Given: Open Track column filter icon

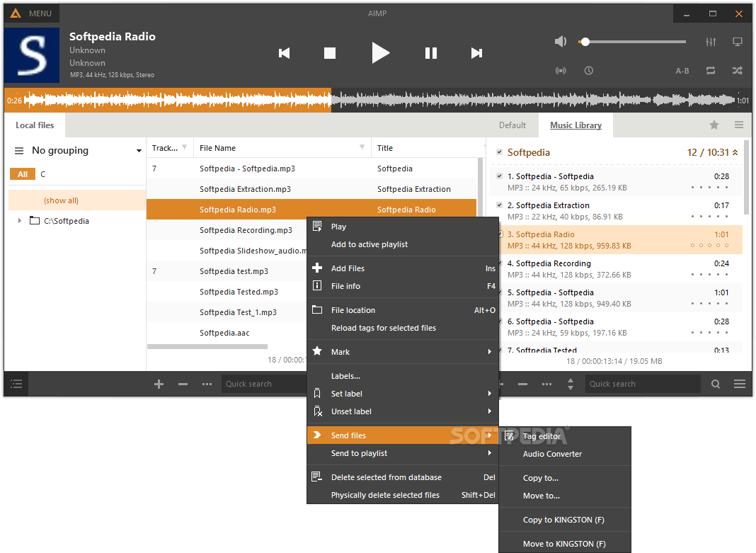Looking at the screenshot, I should pos(184,147).
